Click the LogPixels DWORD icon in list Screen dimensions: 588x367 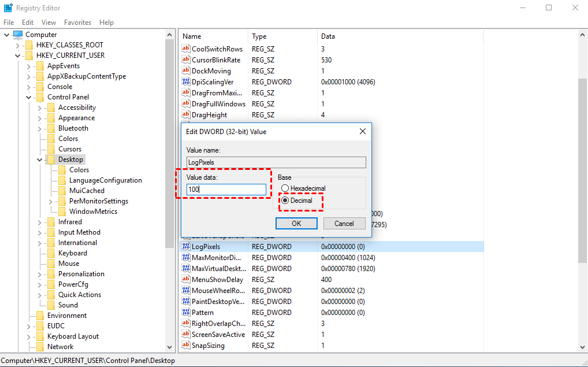click(186, 247)
